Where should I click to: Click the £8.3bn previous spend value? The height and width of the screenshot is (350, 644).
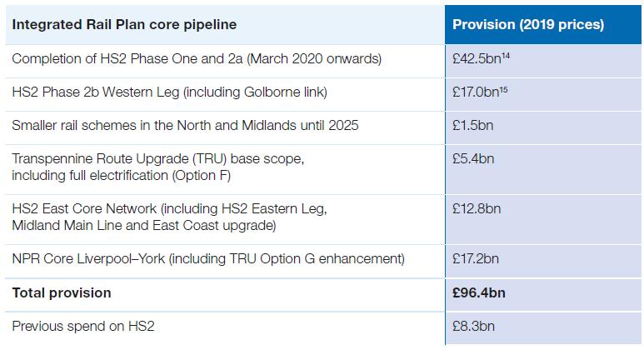point(473,326)
